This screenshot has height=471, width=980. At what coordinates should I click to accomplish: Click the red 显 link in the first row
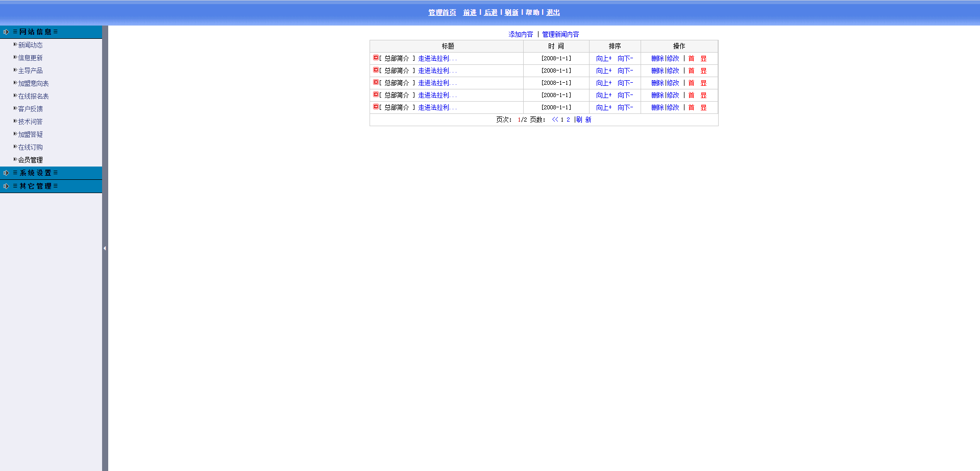[x=703, y=58]
